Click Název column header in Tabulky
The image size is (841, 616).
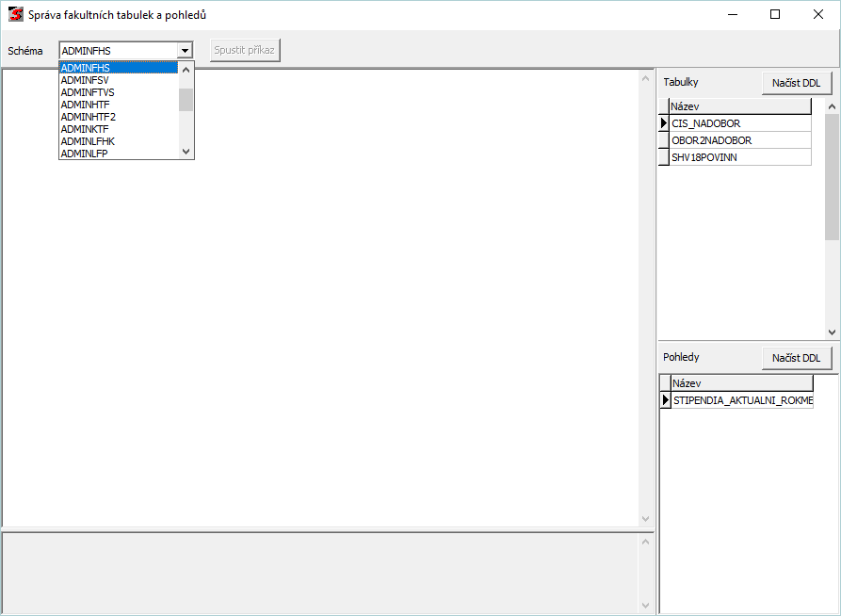(739, 106)
